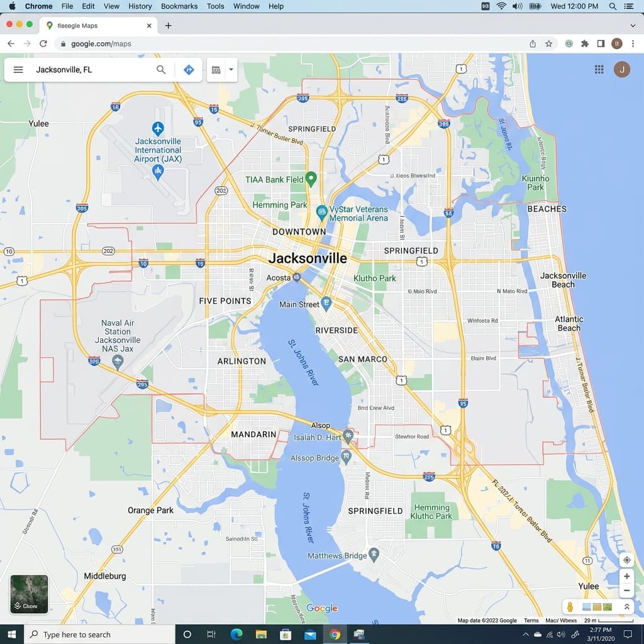Select the VyStar Veterans Memorial Arena pin
This screenshot has height=644, width=644.
click(x=321, y=213)
